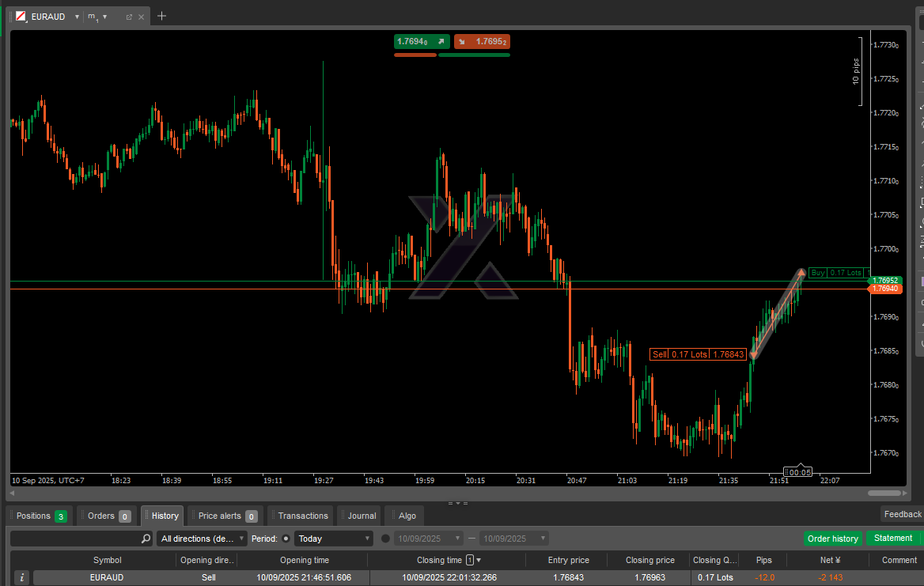This screenshot has height=586, width=924.
Task: Open the EURAUD symbol dropdown arrow
Action: coord(77,17)
